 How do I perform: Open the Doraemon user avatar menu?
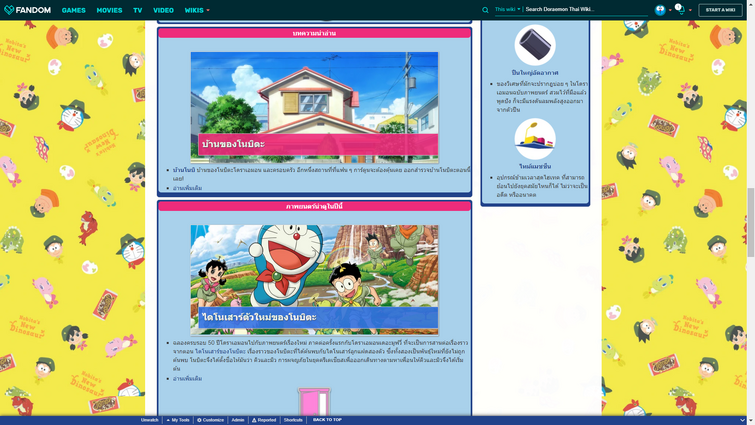[660, 10]
